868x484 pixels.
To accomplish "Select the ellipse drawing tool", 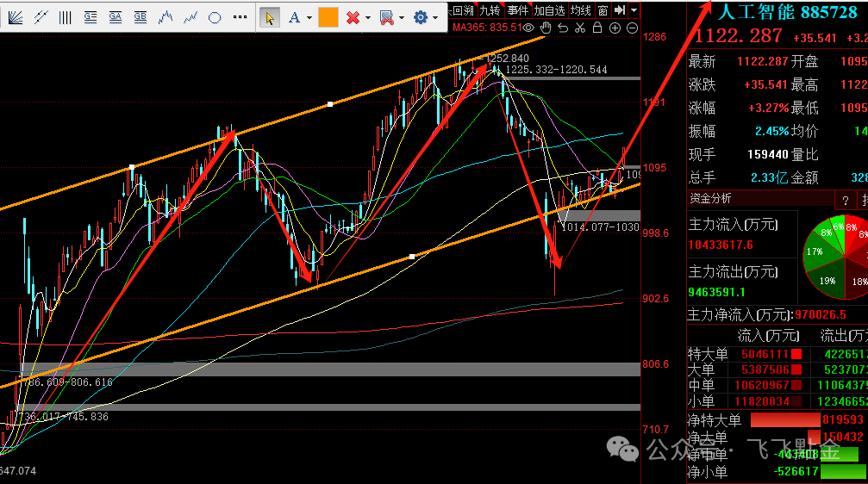I will tap(215, 17).
